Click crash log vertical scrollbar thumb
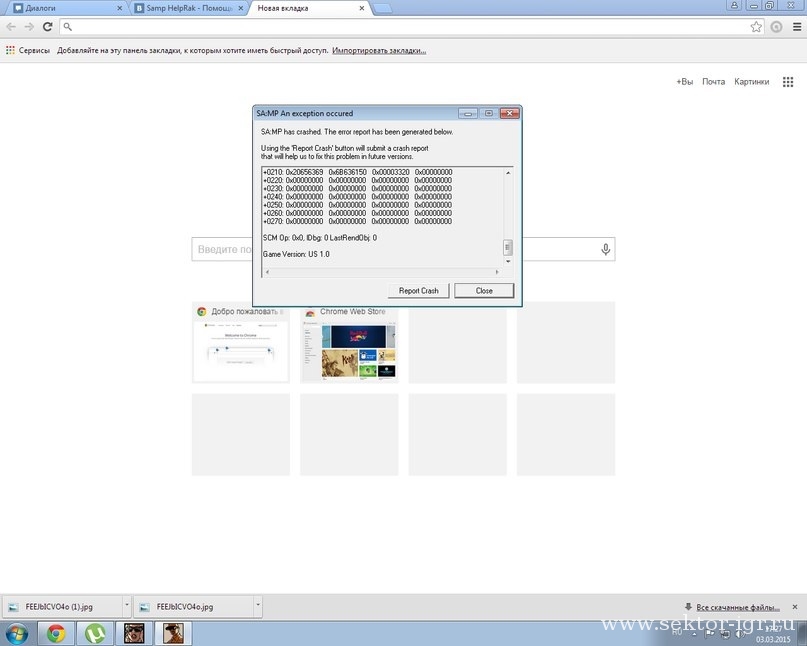 (507, 248)
